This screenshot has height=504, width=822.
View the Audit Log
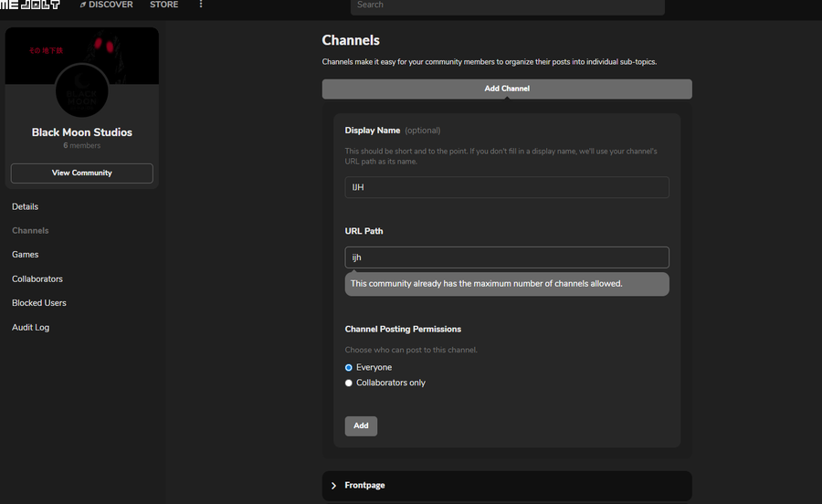(x=31, y=327)
